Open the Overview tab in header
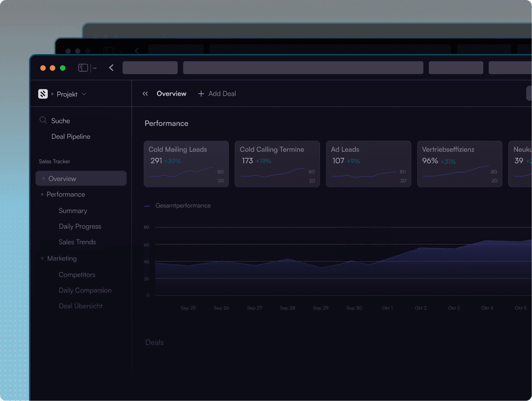 (x=171, y=94)
